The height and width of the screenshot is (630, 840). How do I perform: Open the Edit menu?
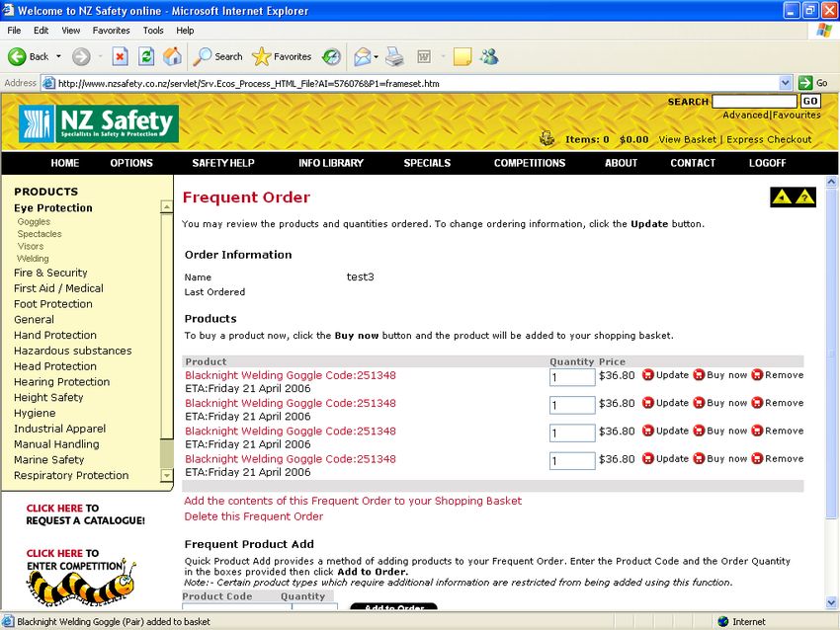click(41, 31)
